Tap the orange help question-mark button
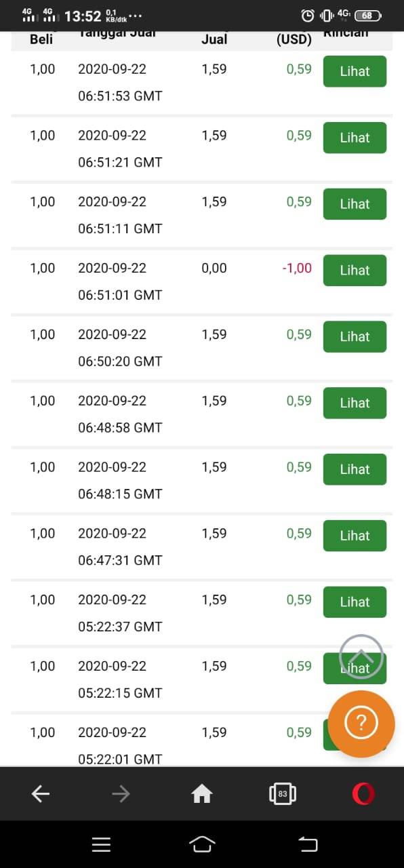 point(361,724)
